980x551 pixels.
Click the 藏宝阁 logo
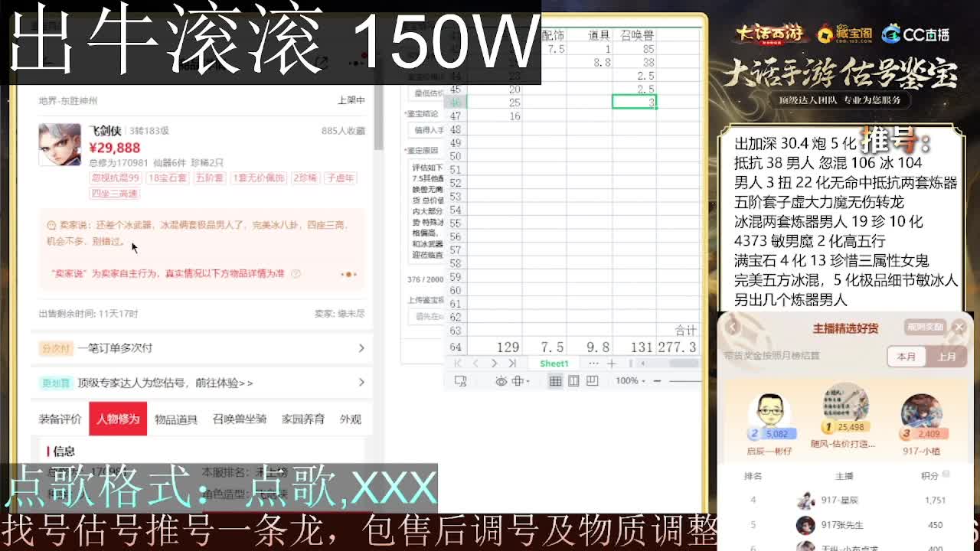[844, 34]
